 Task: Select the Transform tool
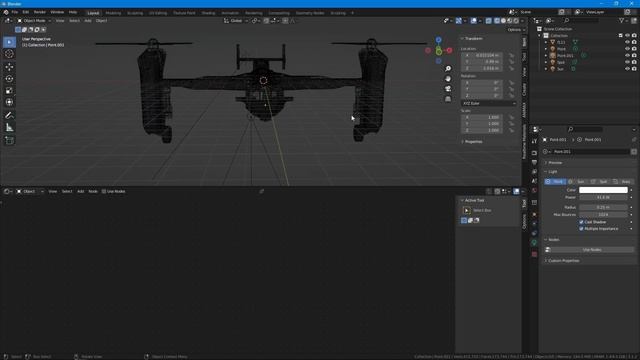[9, 102]
